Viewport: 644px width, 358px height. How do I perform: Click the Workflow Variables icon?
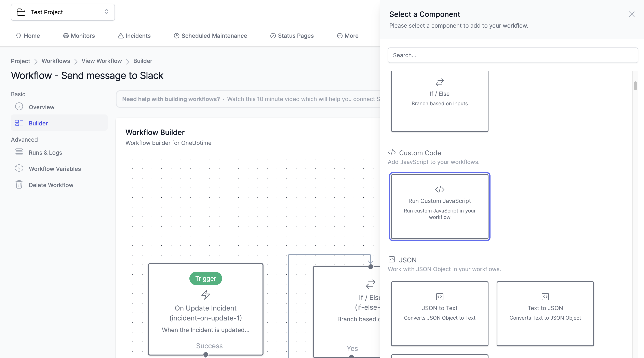point(19,168)
